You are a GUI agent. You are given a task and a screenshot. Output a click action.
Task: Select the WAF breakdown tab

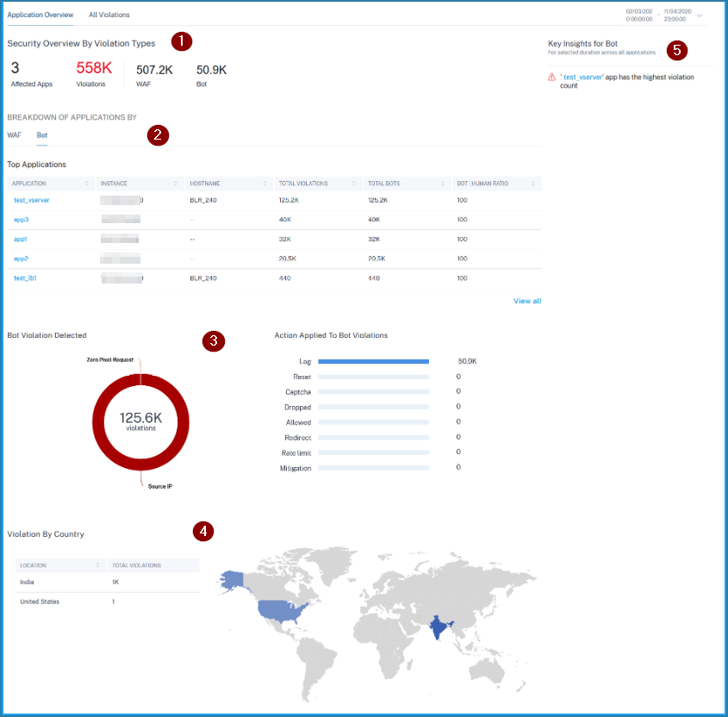15,135
